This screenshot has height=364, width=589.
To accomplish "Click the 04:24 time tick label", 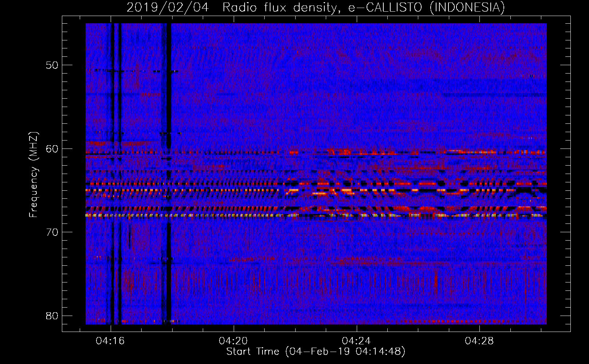I will point(356,341).
